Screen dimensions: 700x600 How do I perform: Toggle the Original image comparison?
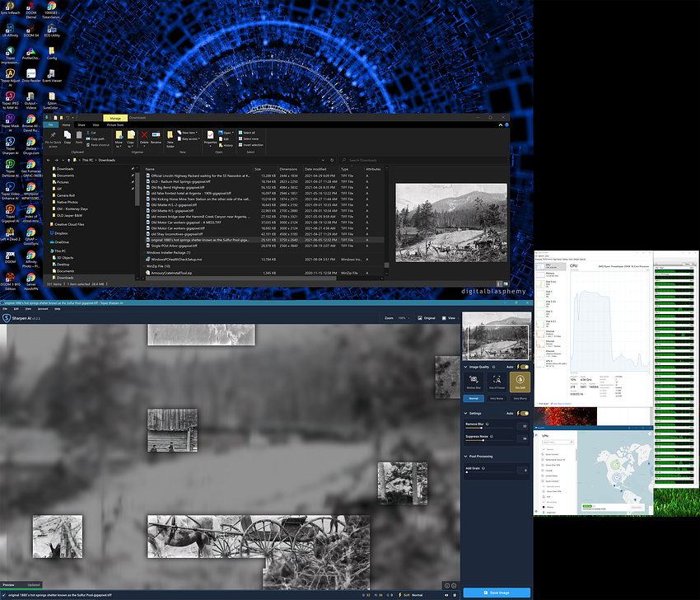[425, 317]
